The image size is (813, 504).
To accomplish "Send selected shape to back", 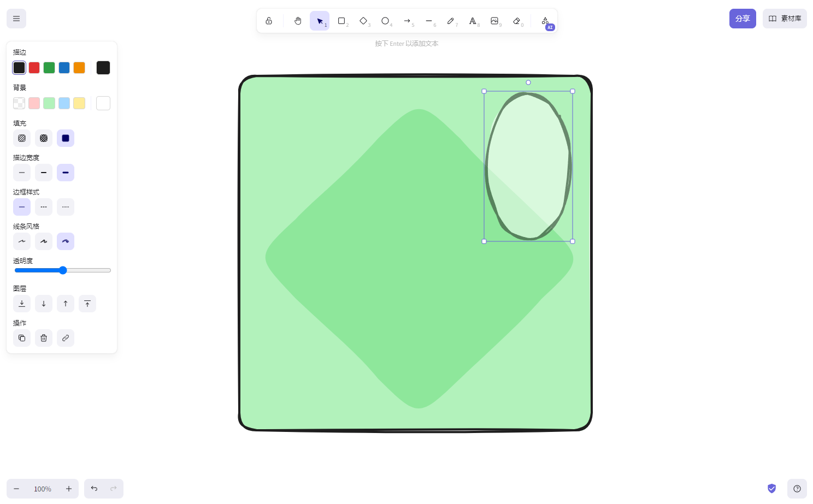I will [x=22, y=304].
